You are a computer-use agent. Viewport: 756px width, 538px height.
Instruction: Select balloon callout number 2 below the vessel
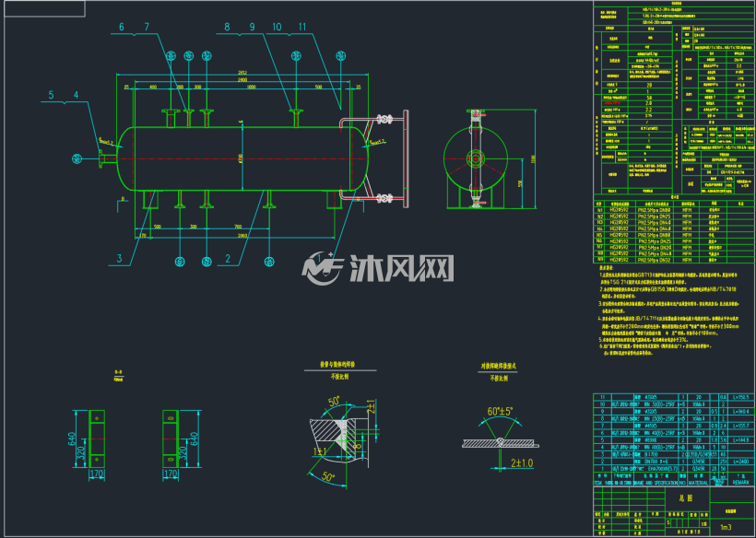coord(228,259)
